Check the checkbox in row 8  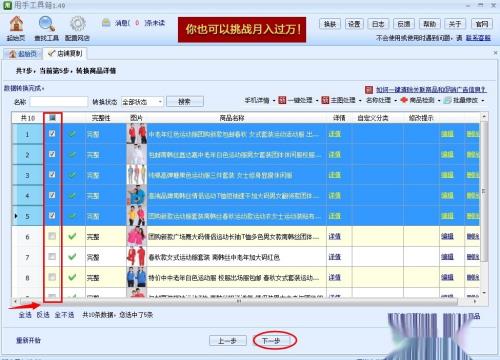pyautogui.click(x=52, y=277)
